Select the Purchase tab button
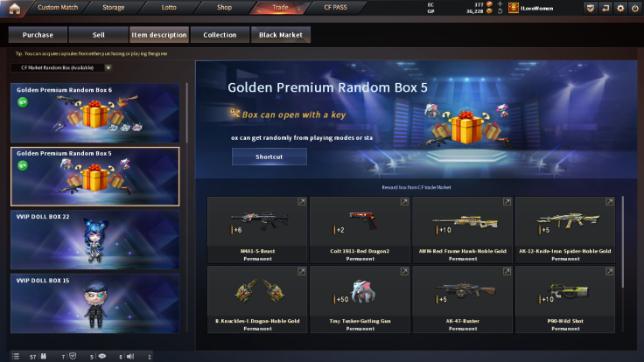644x362 pixels. coord(38,35)
